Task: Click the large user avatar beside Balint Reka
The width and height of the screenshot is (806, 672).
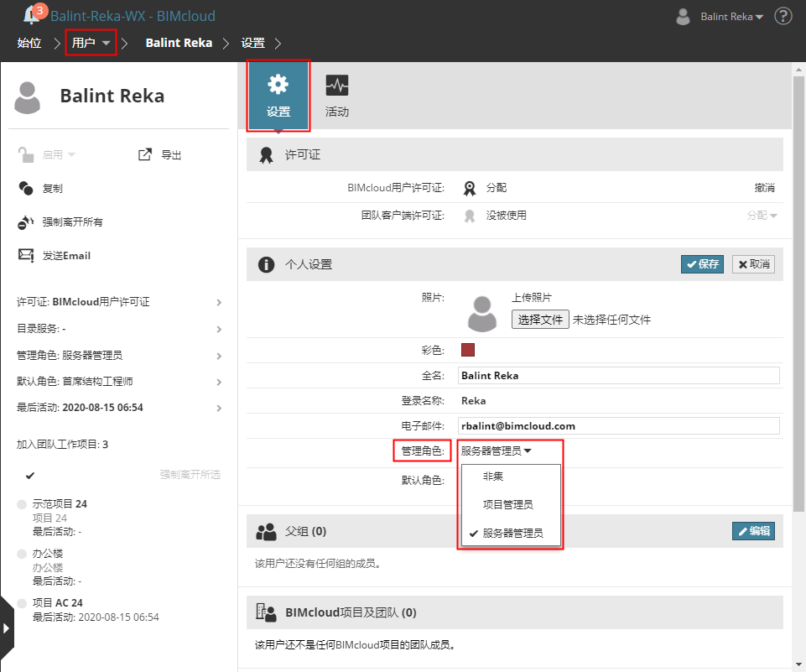Action: (x=27, y=97)
